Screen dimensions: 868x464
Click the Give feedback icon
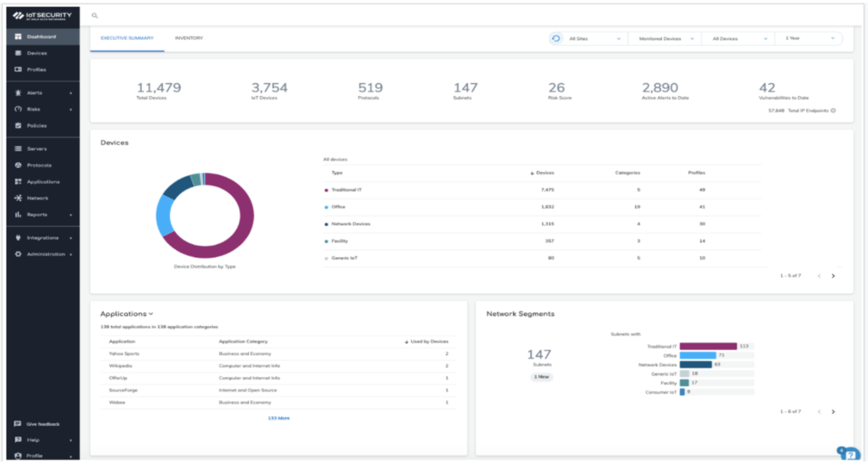18,424
